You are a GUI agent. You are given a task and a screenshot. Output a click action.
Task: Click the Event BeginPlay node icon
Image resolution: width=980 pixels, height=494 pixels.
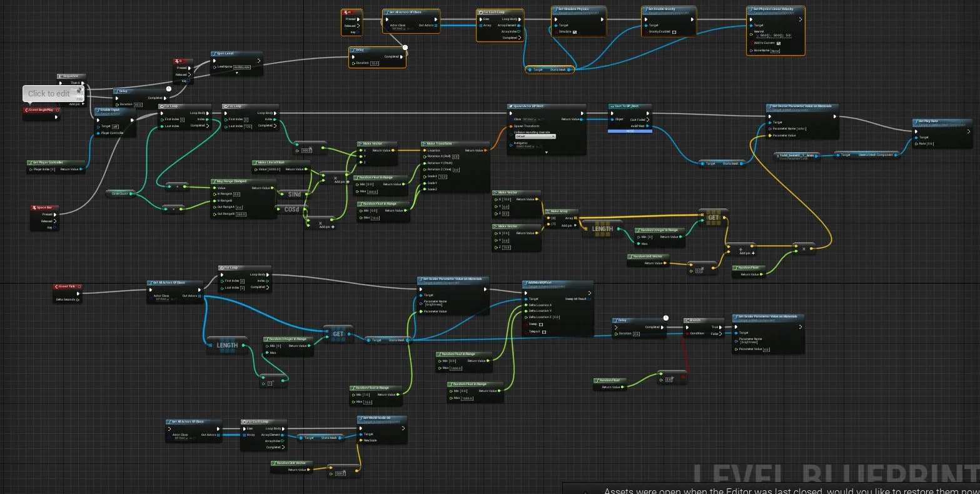28,110
